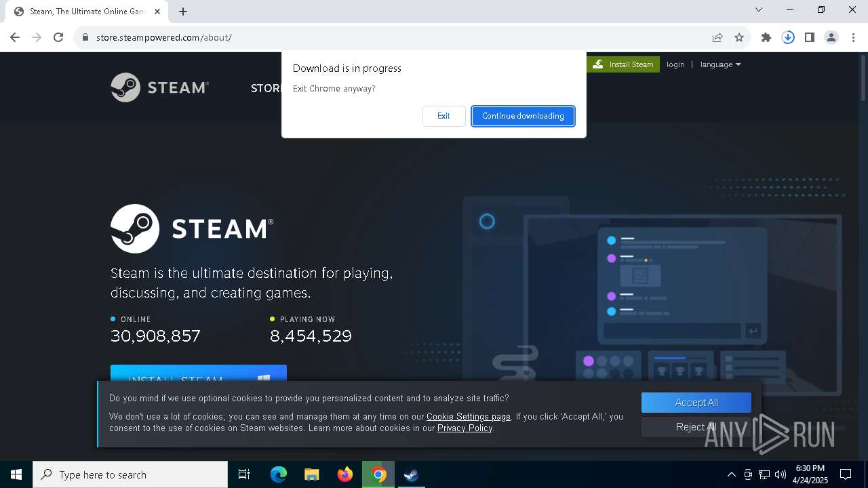Open Steam app in taskbar

click(411, 474)
